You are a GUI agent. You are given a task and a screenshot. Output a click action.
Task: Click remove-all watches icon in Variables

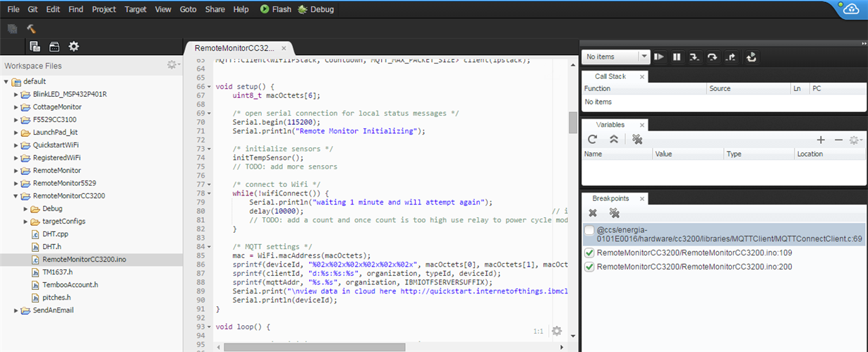[637, 140]
